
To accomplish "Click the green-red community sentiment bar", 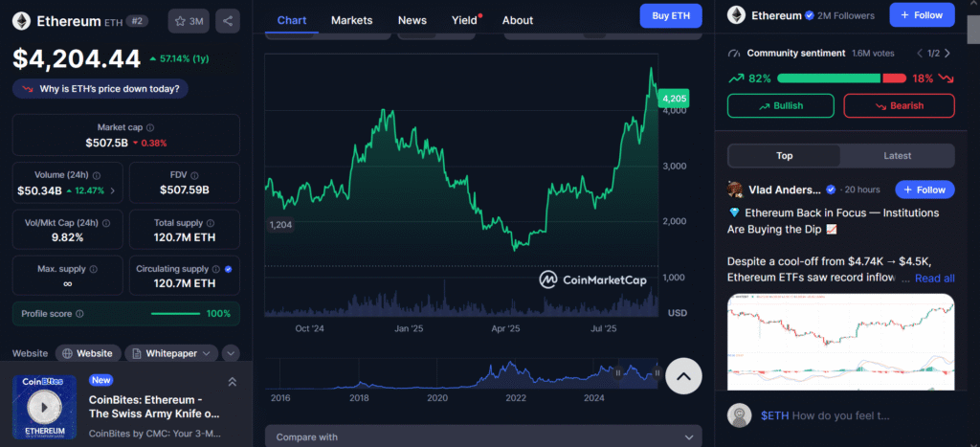I will click(x=841, y=78).
